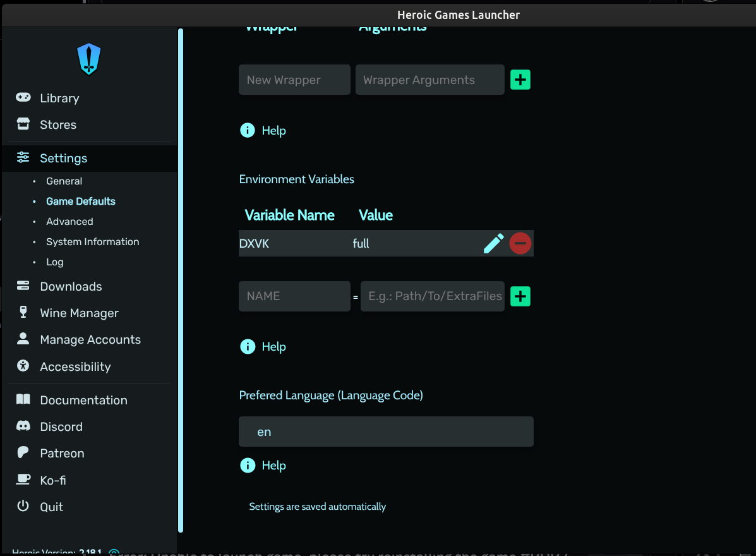This screenshot has width=756, height=556.
Task: Go to Stores
Action: [58, 124]
